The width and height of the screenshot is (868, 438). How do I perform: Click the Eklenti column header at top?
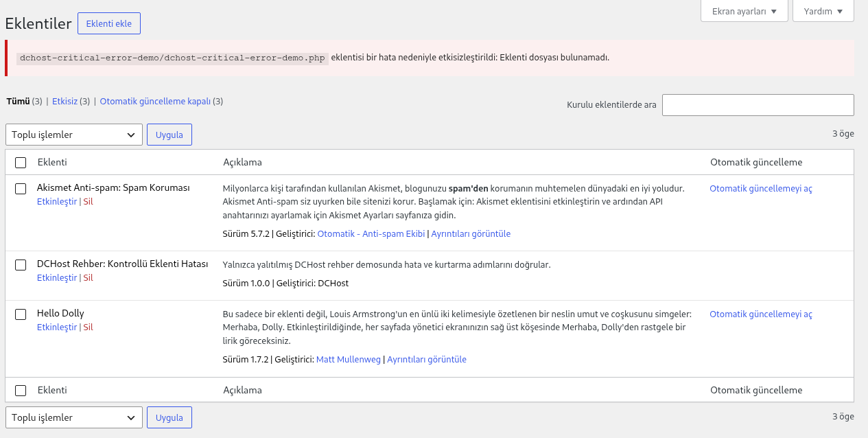pos(52,163)
